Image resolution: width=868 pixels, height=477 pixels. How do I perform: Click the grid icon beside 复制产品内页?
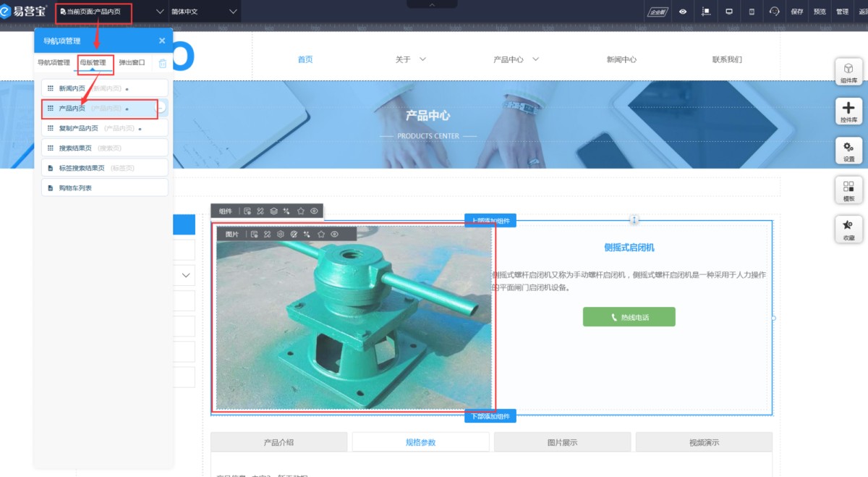(50, 128)
